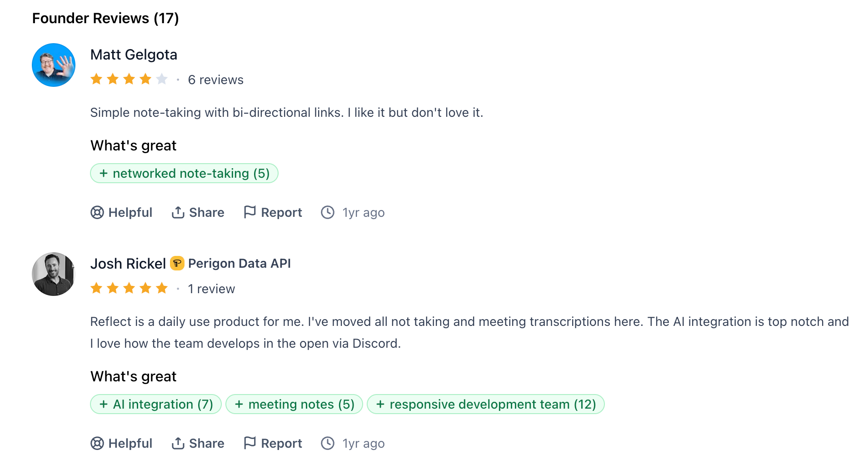Select the meeting notes (5) tag
This screenshot has width=868, height=460.
point(294,404)
